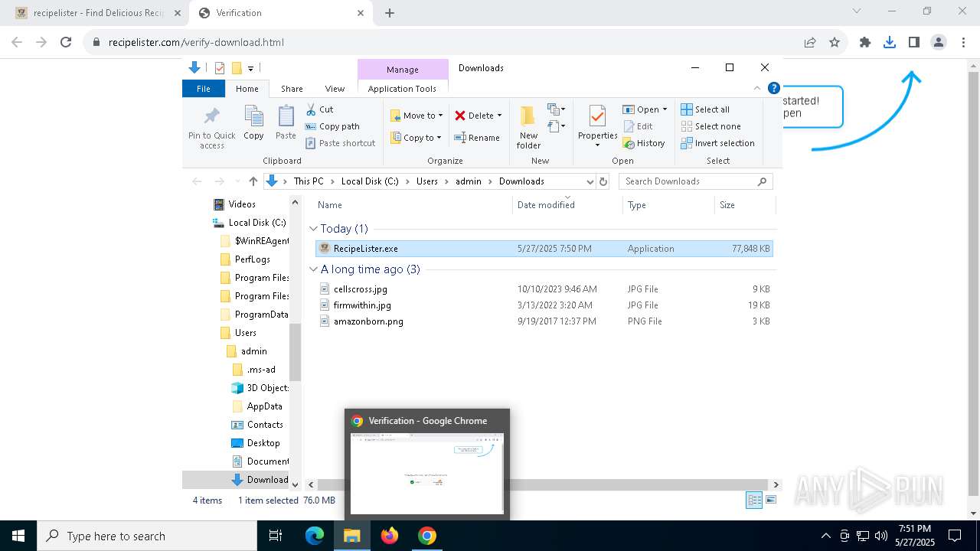Click "Users" breadcrumb in address bar
The image size is (980, 551).
(x=427, y=181)
